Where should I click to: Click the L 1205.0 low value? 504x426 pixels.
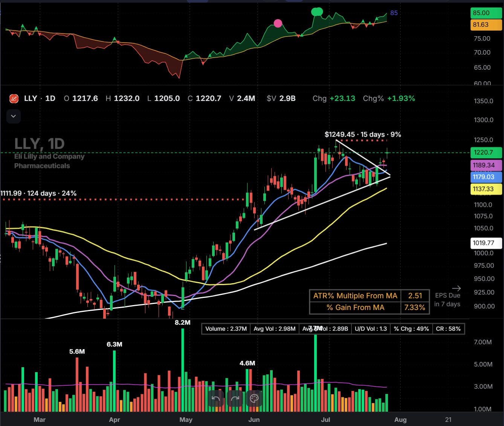(163, 98)
